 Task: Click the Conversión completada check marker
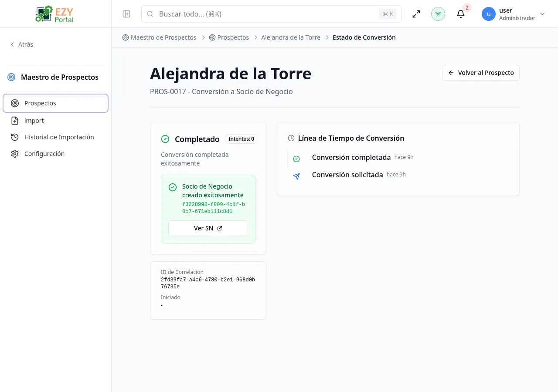[296, 159]
